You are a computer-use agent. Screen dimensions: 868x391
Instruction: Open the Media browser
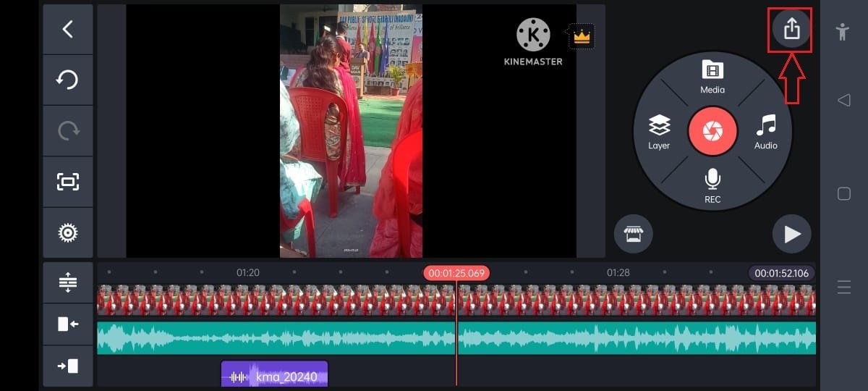(x=712, y=77)
